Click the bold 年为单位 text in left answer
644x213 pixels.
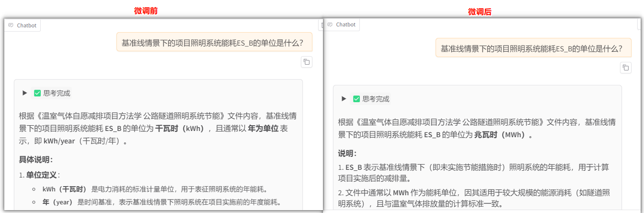tap(263, 129)
